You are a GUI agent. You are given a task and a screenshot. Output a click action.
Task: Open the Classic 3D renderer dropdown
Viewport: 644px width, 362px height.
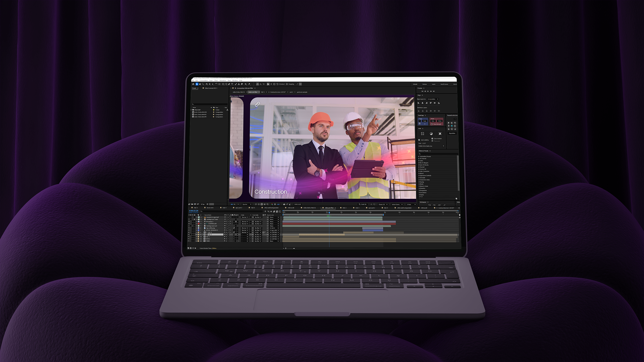(x=383, y=204)
